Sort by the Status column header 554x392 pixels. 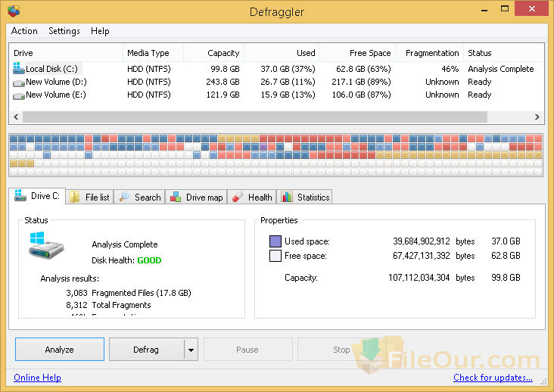[x=503, y=53]
